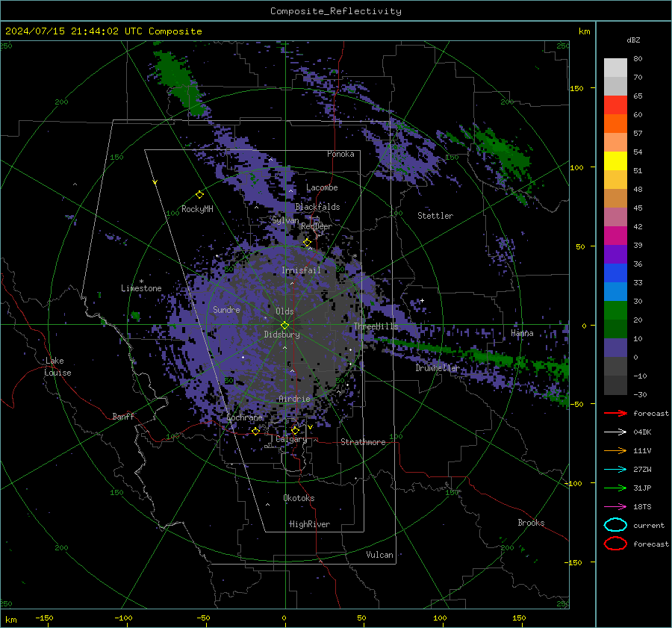Click the yellow diamond marker below RedDeer
The height and width of the screenshot is (628, 672).
coord(308,243)
